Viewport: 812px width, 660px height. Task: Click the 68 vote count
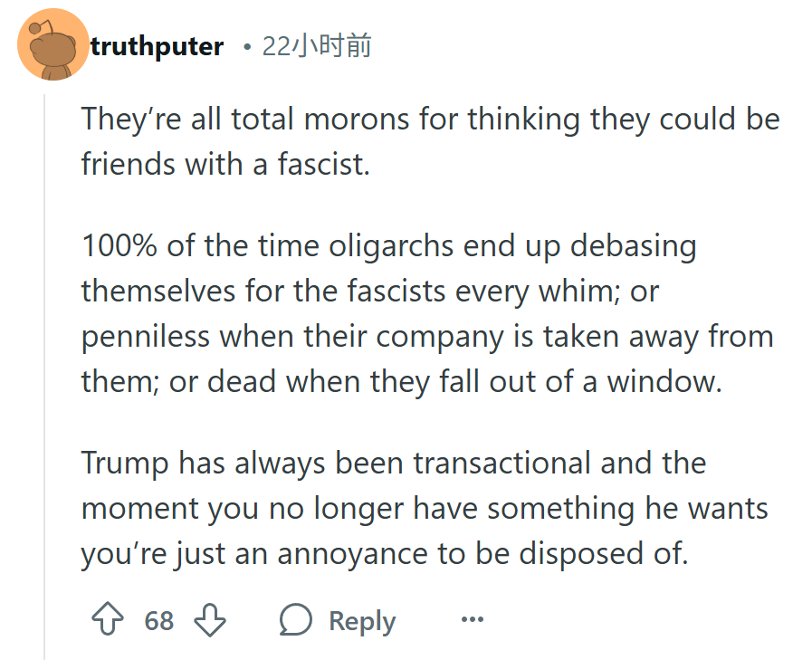click(x=159, y=620)
